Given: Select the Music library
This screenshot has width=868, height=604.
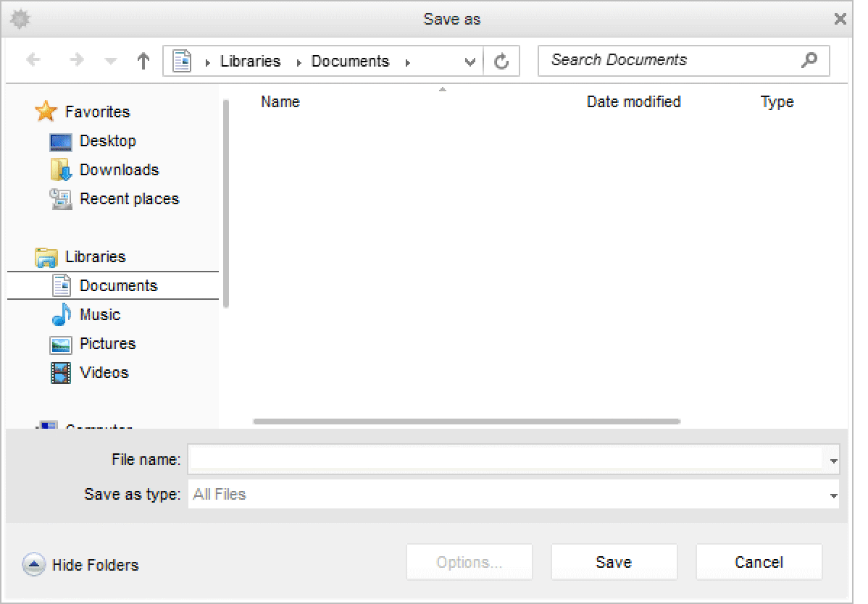Looking at the screenshot, I should point(99,315).
